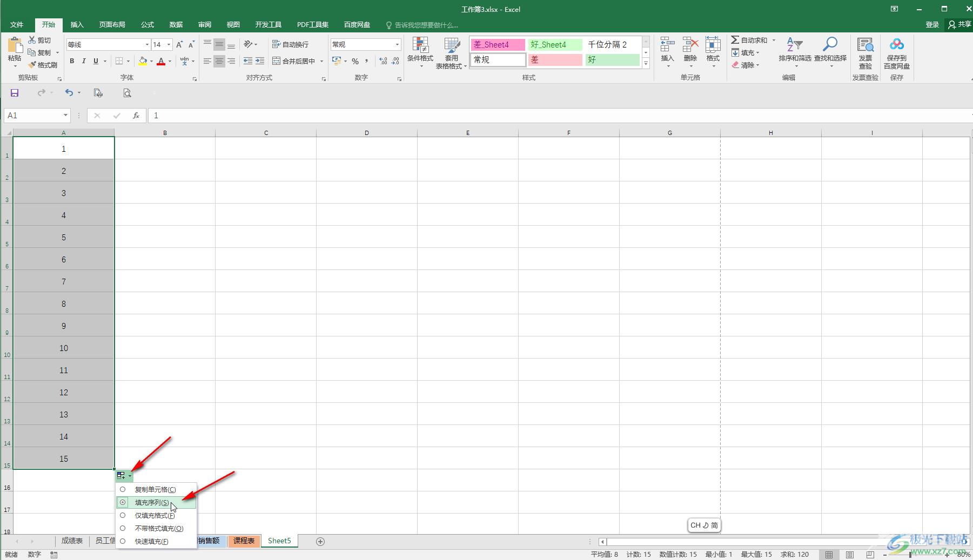973x560 pixels.
Task: Select the Flash Fill (快速填充) radio option
Action: coord(123,541)
